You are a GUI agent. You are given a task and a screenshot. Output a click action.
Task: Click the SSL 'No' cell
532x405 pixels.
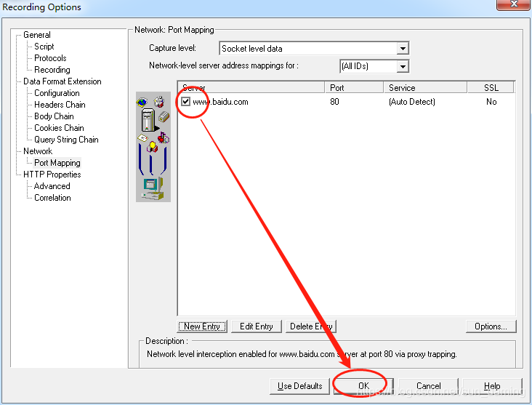click(491, 102)
